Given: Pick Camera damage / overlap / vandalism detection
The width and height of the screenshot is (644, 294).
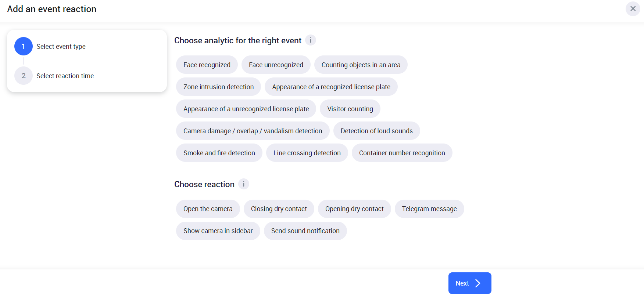Looking at the screenshot, I should coord(253,131).
